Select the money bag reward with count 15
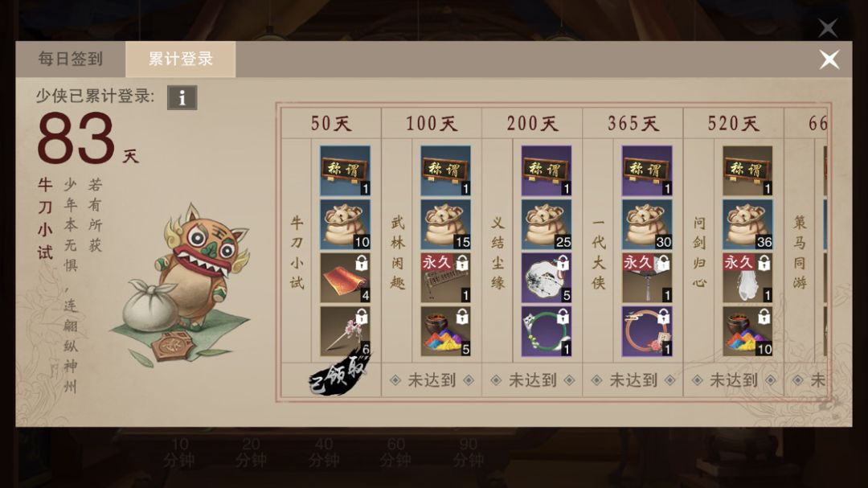Screen dimensions: 868x488 445,224
